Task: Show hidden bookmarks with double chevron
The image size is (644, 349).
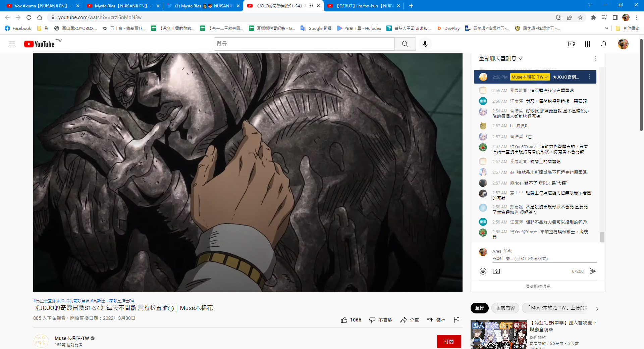Action: click(606, 28)
